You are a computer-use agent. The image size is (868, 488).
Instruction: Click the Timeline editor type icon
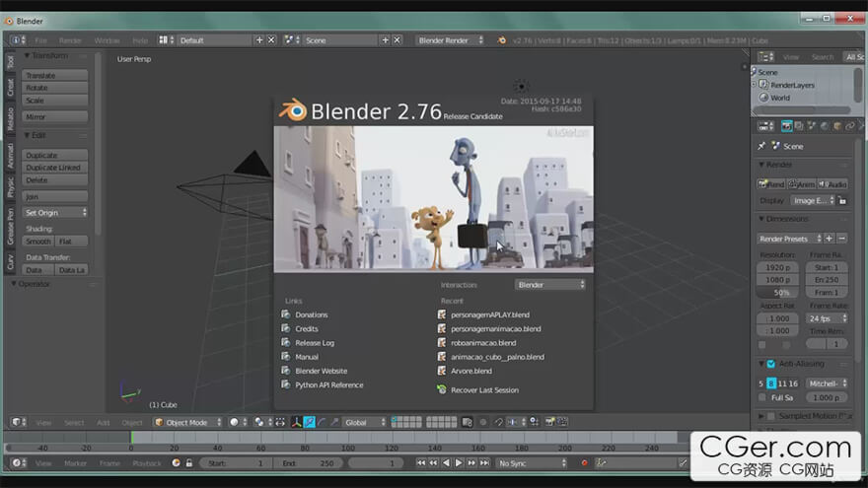coord(19,463)
